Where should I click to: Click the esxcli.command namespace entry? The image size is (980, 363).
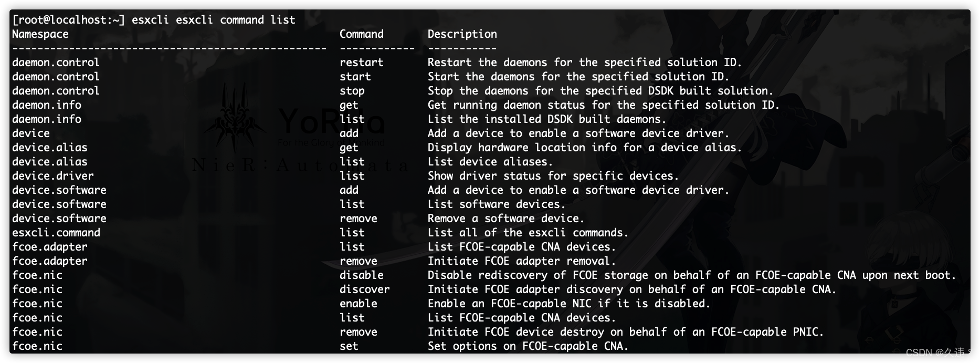pos(56,233)
